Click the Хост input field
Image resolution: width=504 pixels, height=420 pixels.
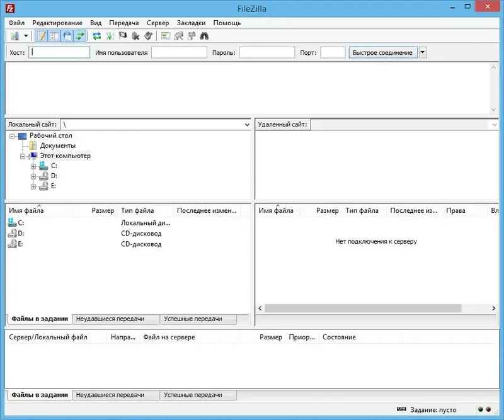point(59,52)
